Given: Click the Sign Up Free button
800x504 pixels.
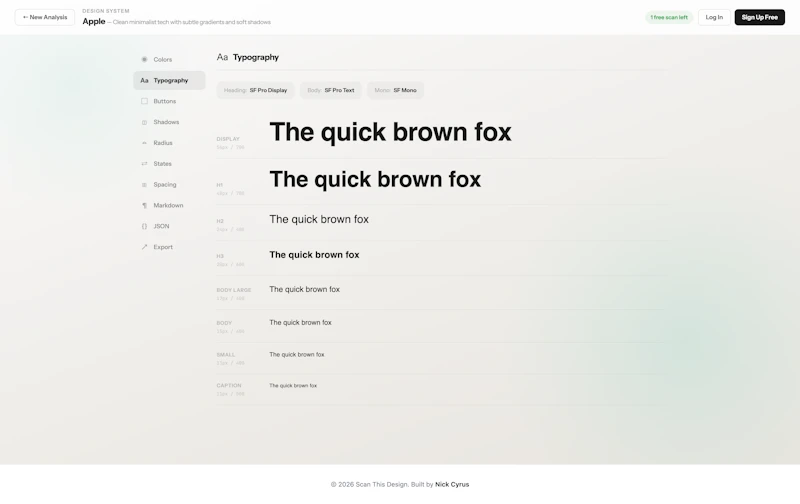Looking at the screenshot, I should click(x=759, y=17).
